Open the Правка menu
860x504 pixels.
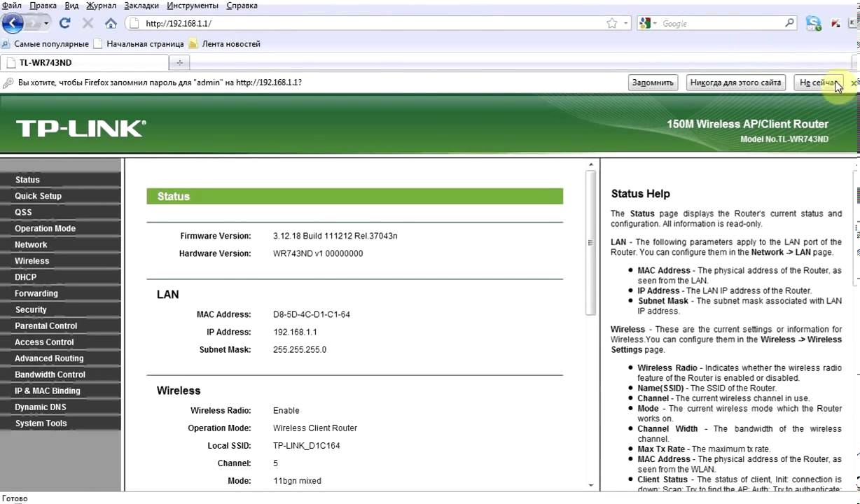point(44,6)
